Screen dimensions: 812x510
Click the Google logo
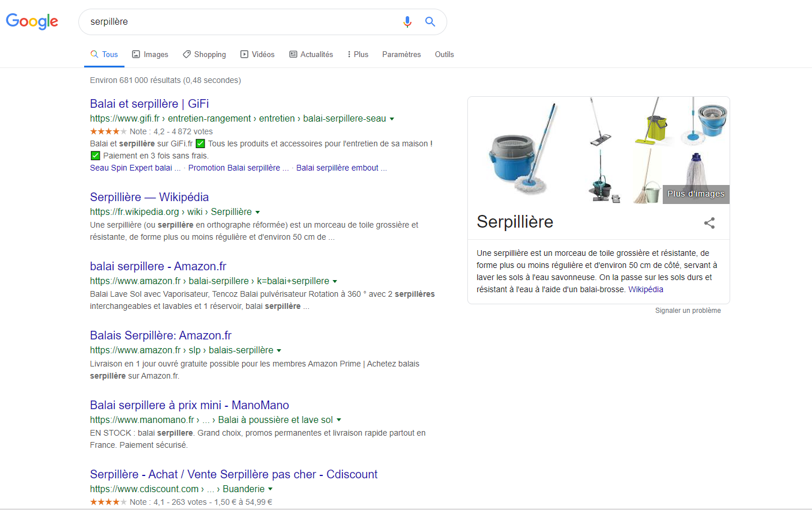(32, 21)
